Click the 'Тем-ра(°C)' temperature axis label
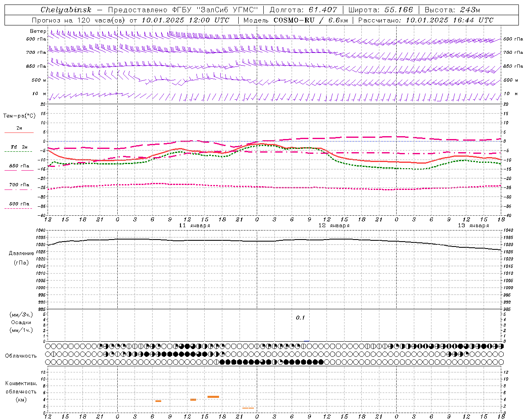Screen dimensions: 525x420 [19, 116]
